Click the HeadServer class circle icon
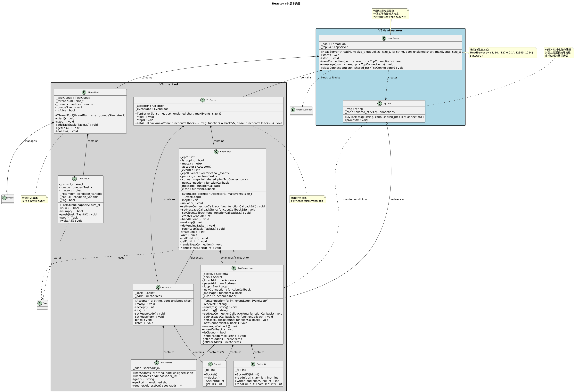This screenshot has width=575, height=392. pos(384,38)
